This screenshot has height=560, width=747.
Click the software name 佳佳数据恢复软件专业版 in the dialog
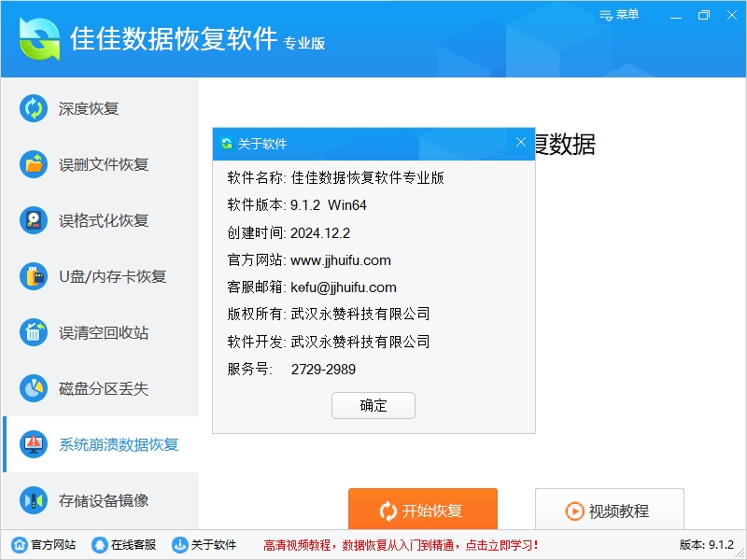click(367, 177)
